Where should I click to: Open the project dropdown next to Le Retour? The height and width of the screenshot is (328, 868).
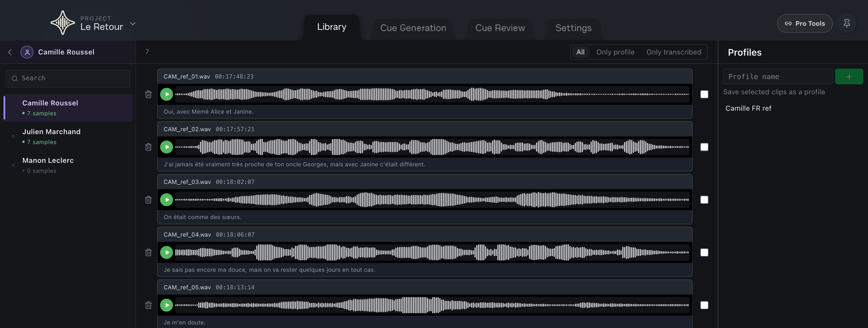pos(133,23)
